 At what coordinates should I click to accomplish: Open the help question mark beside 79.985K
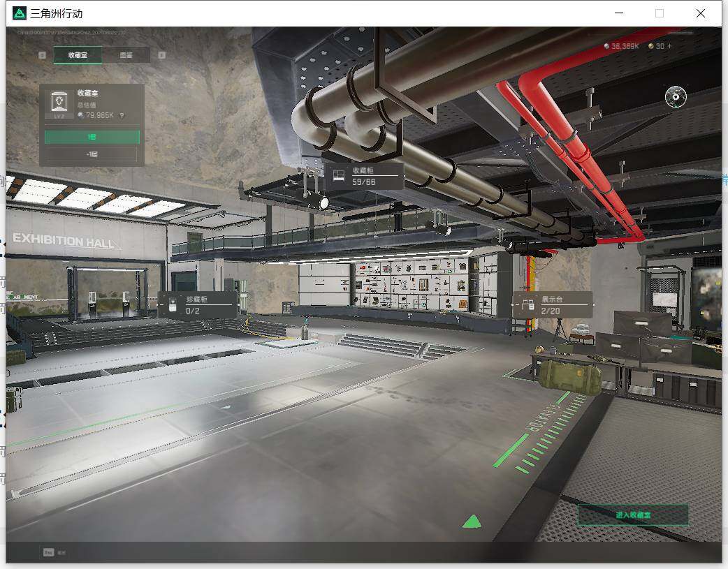tap(122, 115)
